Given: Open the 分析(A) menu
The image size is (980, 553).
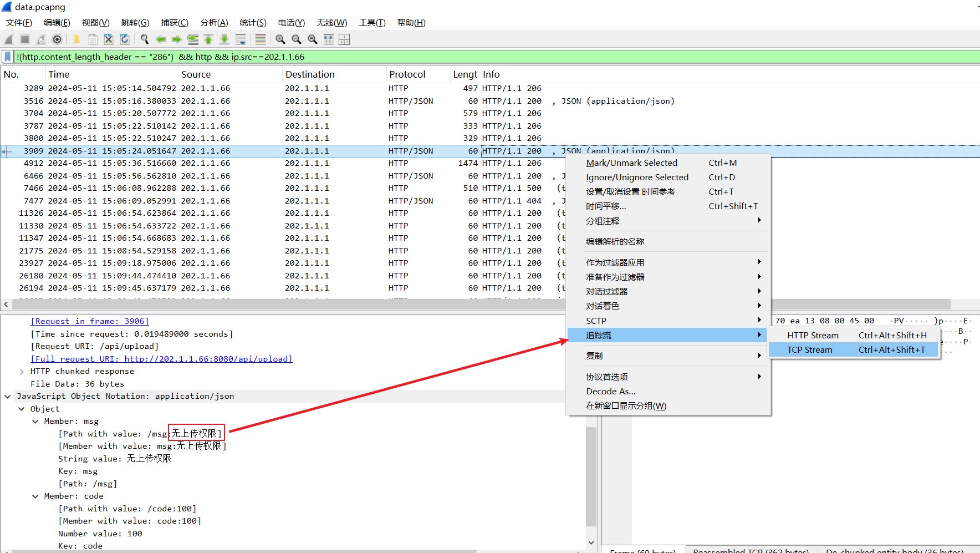Looking at the screenshot, I should coord(215,23).
